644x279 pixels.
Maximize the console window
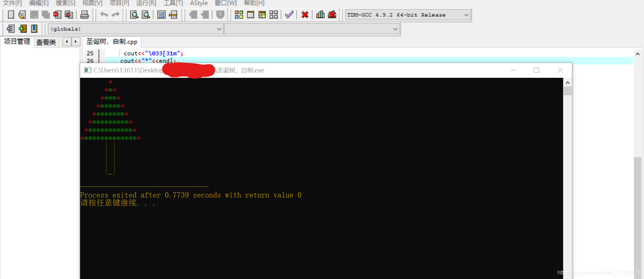click(536, 70)
